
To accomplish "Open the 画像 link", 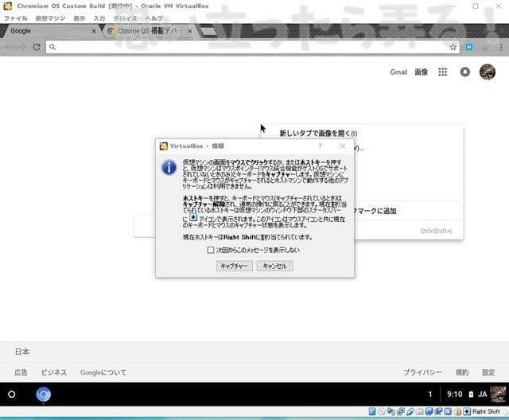I will click(x=421, y=72).
